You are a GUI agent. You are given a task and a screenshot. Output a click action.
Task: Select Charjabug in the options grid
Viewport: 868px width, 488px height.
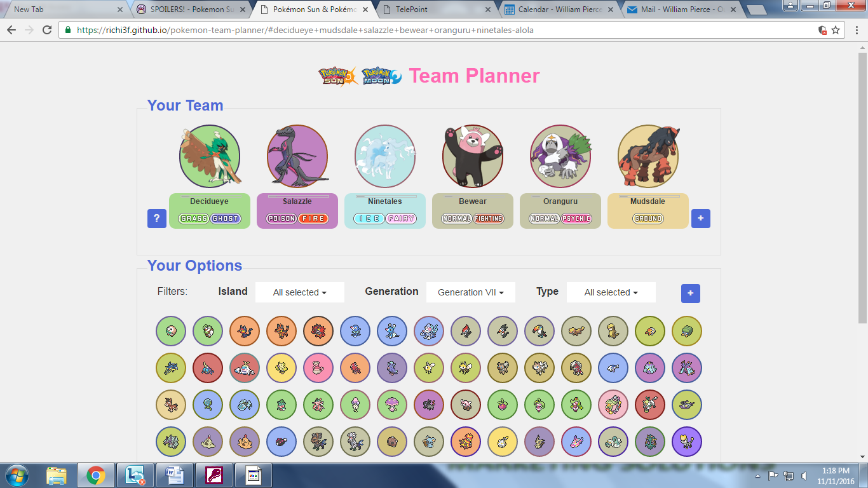pos(687,331)
